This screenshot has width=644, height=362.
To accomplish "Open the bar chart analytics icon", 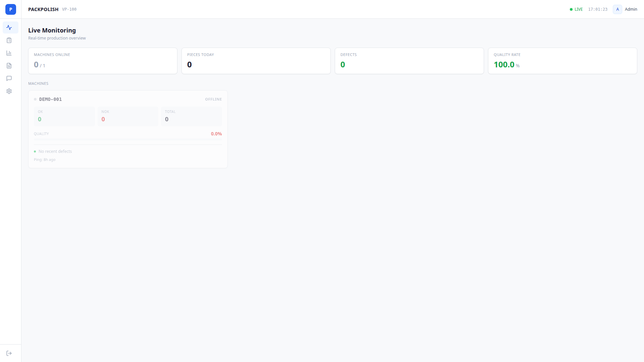I will 9,53.
